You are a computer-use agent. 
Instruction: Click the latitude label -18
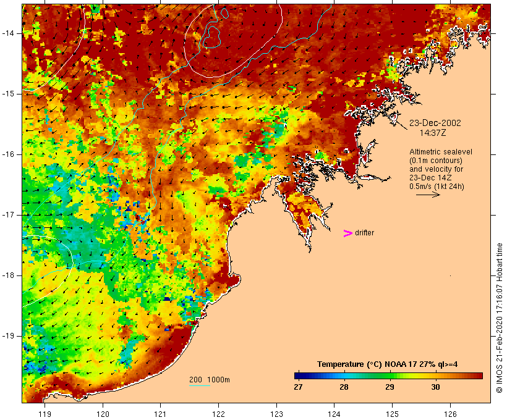(x=8, y=275)
